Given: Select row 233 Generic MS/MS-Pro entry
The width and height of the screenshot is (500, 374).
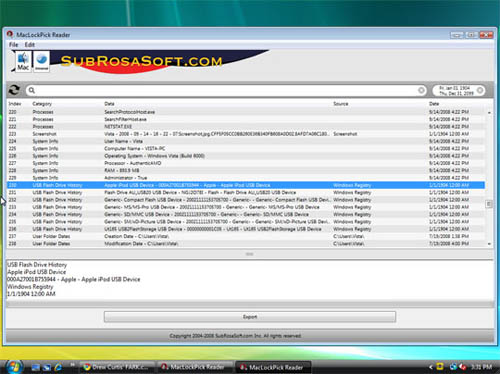Looking at the screenshot, I should click(x=246, y=207).
